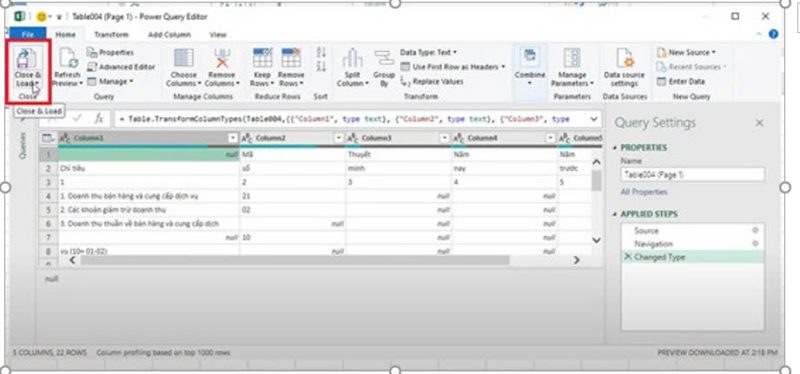Open the Add Column tab

pyautogui.click(x=169, y=35)
